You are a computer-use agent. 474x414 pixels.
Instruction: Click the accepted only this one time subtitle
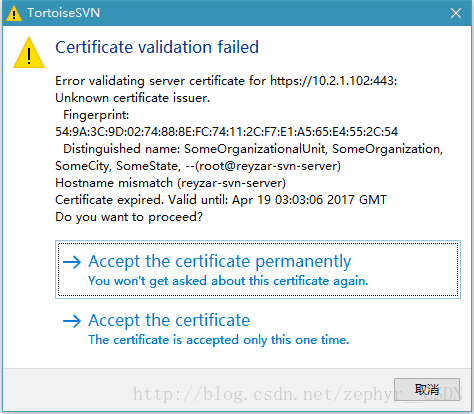[x=218, y=340]
